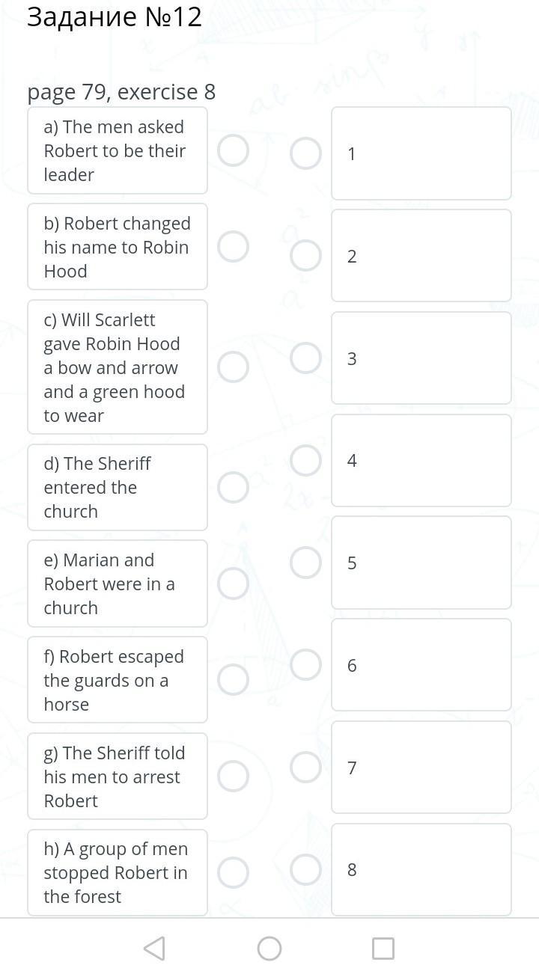Tap the Android recent apps square icon
This screenshot has width=539, height=980.
(x=383, y=949)
